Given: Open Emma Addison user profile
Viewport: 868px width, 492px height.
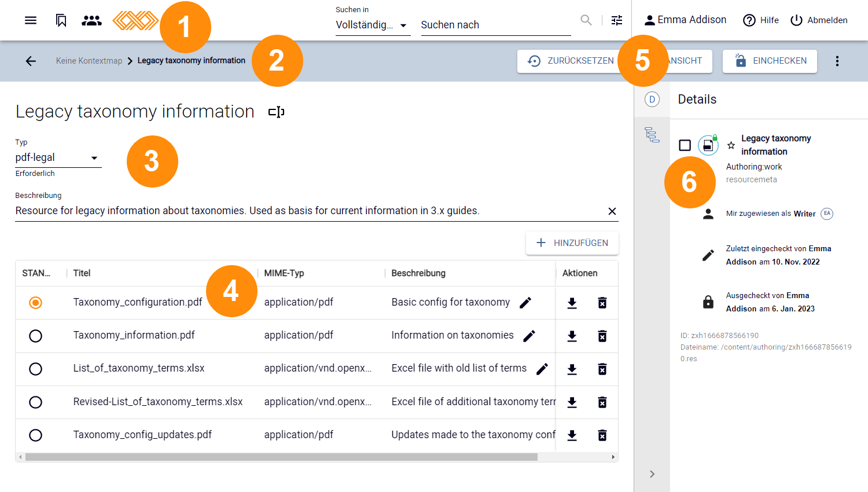Looking at the screenshot, I should [685, 20].
